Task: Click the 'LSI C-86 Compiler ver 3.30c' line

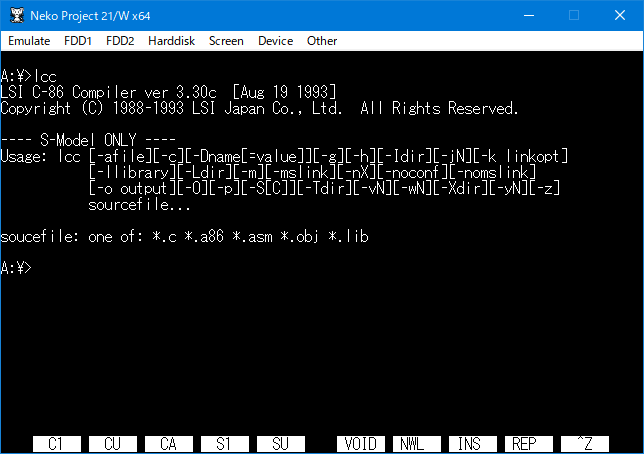Action: pyautogui.click(x=168, y=92)
